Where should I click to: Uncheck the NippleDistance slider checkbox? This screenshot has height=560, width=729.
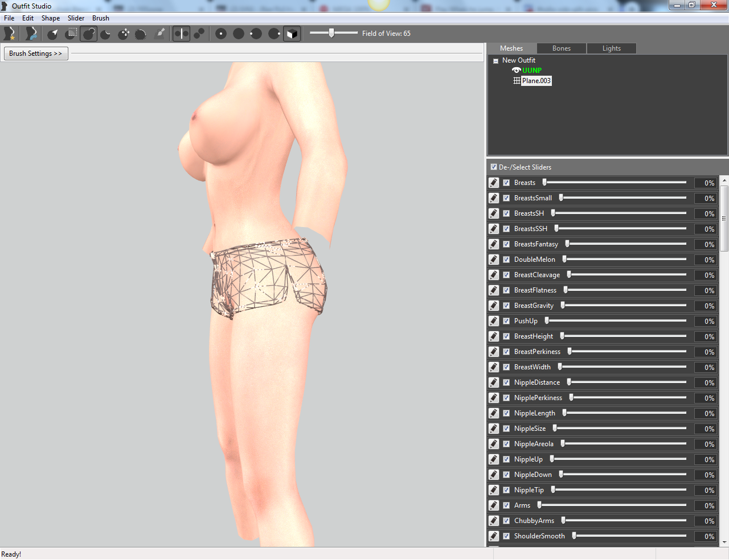coord(506,382)
